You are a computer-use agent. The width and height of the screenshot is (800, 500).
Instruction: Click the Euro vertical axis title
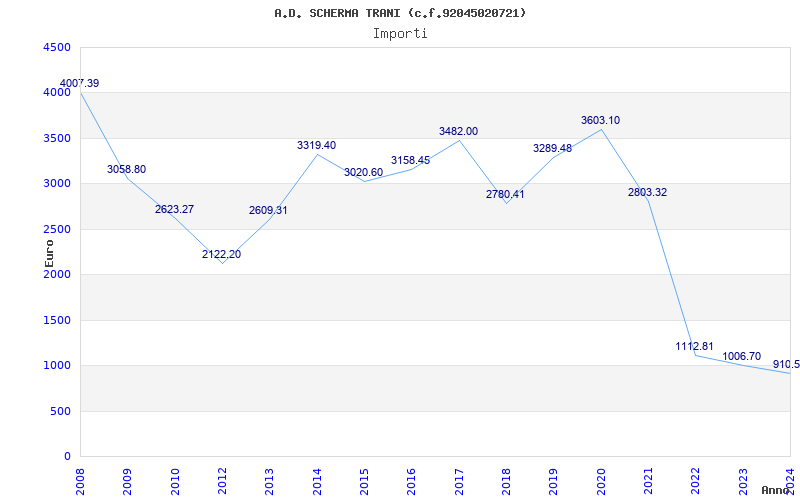tap(49, 253)
